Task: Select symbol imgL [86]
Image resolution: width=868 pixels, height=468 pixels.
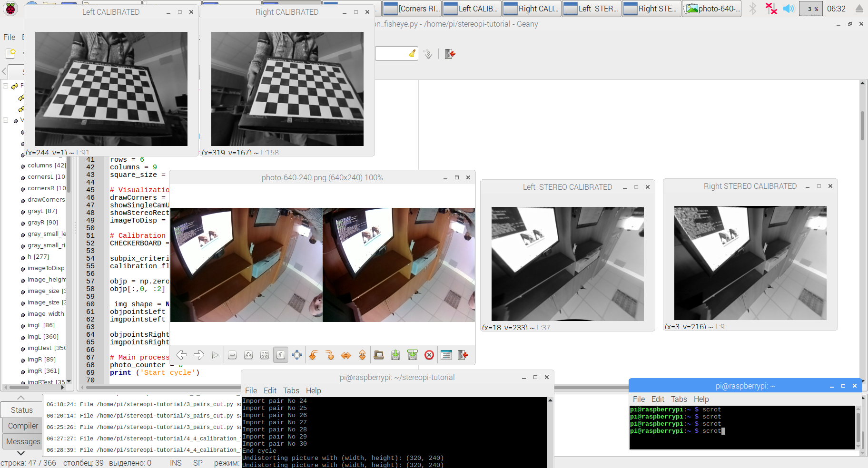Action: tap(41, 325)
